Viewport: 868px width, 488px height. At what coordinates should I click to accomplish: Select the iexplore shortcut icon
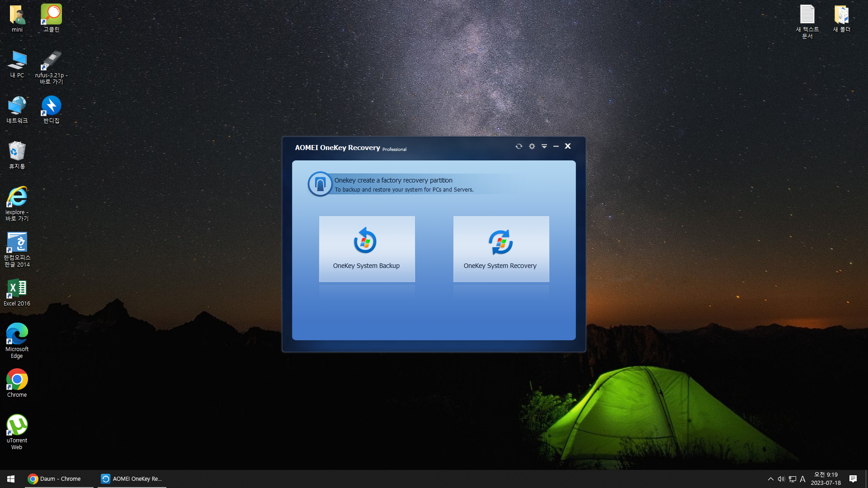[17, 204]
